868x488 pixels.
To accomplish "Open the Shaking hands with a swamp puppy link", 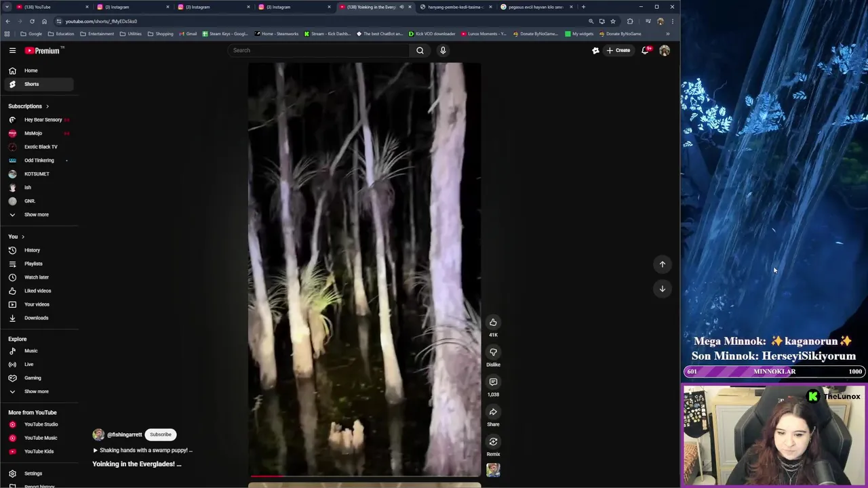I will pyautogui.click(x=143, y=450).
